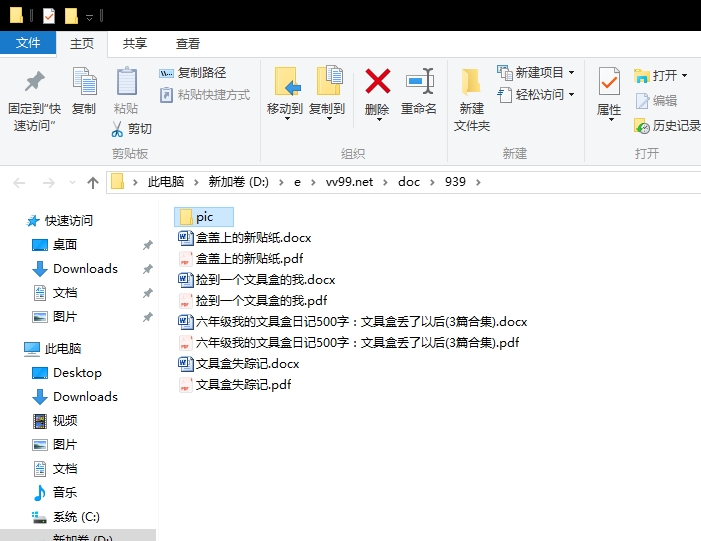This screenshot has width=701, height=541.
Task: Open pinned Downloads under Quick access
Action: tap(75, 269)
